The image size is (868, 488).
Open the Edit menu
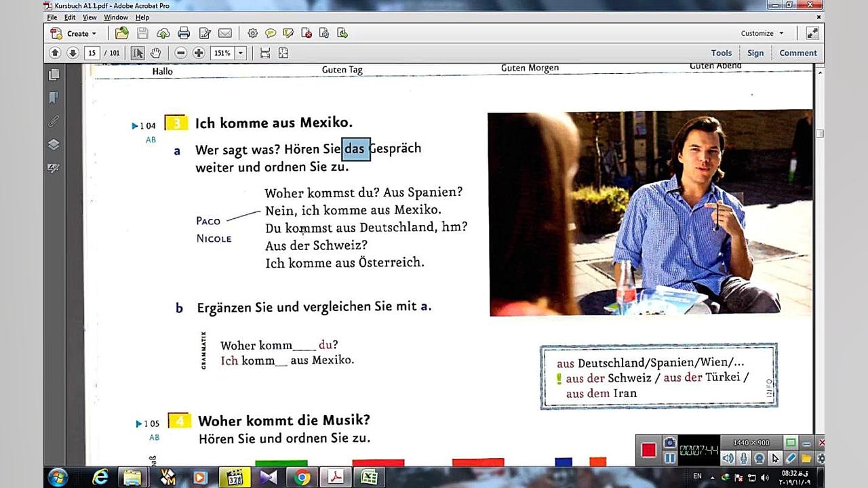[x=71, y=17]
